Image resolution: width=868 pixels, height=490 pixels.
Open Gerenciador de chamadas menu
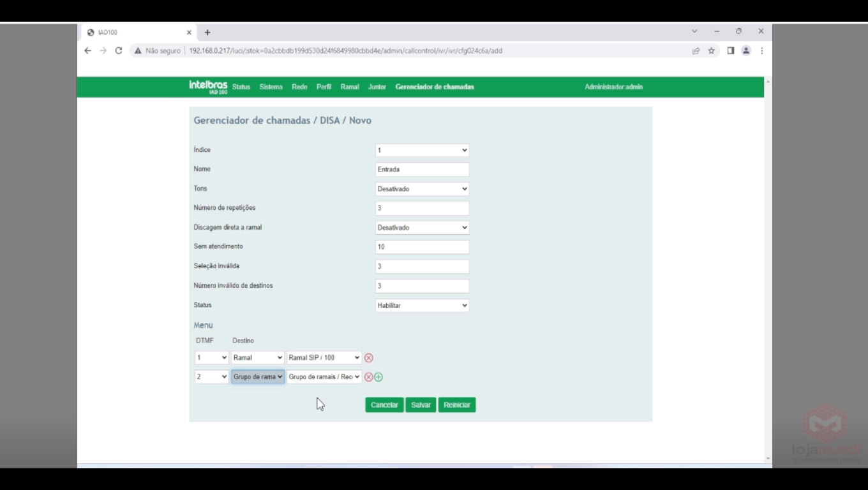(435, 87)
